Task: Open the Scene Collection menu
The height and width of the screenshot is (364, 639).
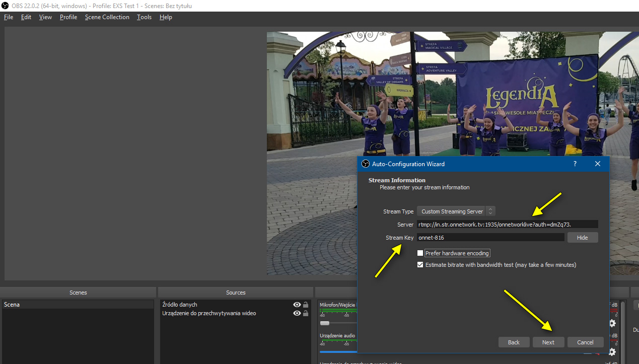Action: (x=107, y=17)
